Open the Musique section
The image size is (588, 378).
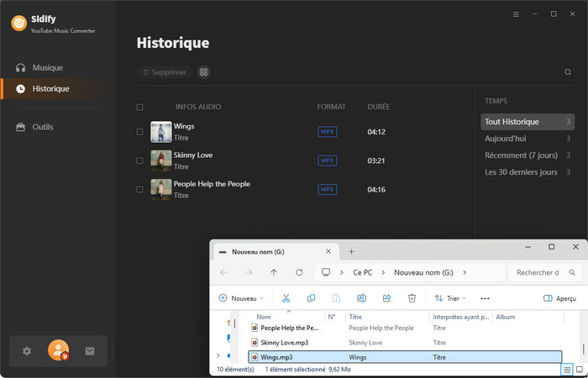tap(47, 67)
